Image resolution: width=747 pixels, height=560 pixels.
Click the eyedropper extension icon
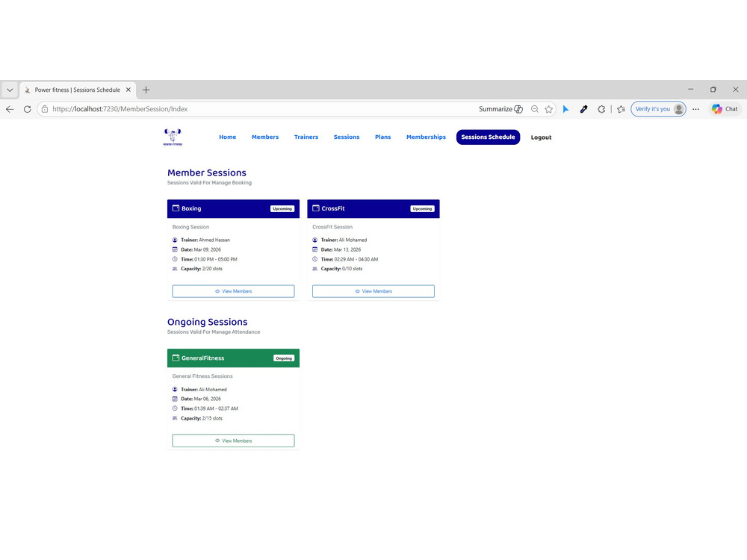583,109
